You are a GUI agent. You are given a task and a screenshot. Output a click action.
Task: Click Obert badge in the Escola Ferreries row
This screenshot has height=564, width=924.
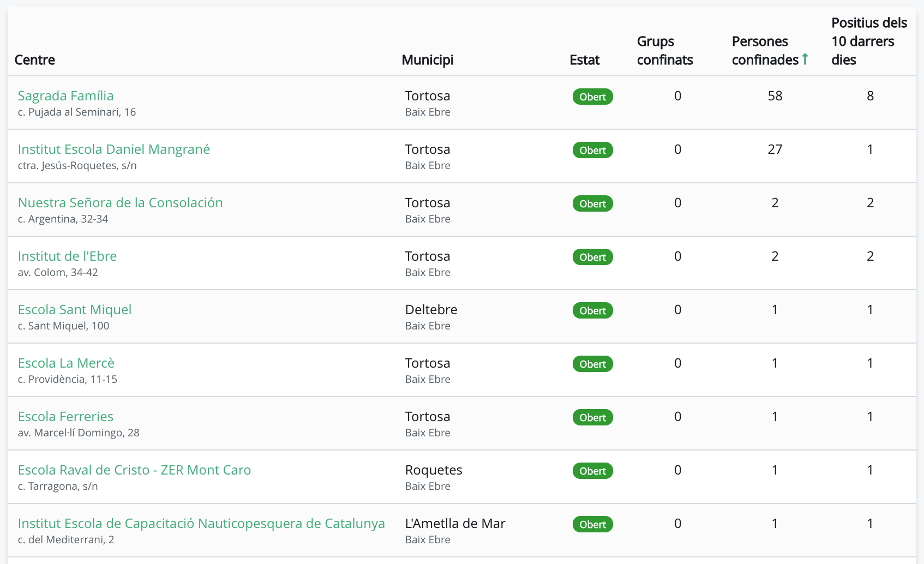(x=592, y=418)
